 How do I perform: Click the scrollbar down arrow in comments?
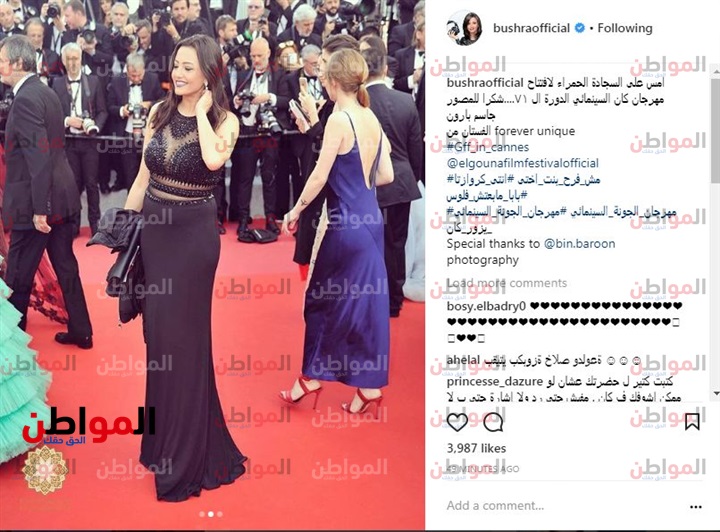(715, 393)
